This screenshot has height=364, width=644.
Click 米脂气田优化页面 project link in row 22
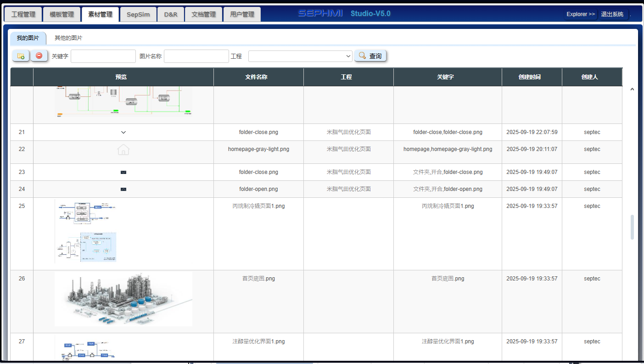[x=348, y=149]
